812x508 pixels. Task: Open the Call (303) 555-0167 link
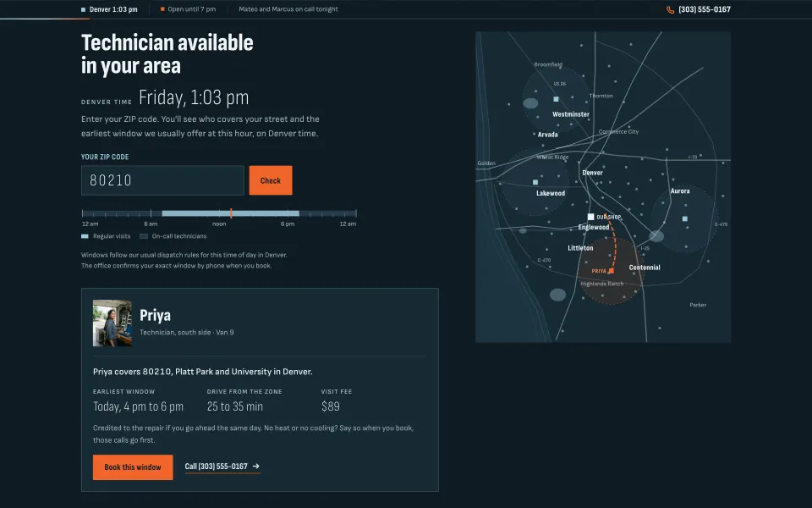point(222,467)
